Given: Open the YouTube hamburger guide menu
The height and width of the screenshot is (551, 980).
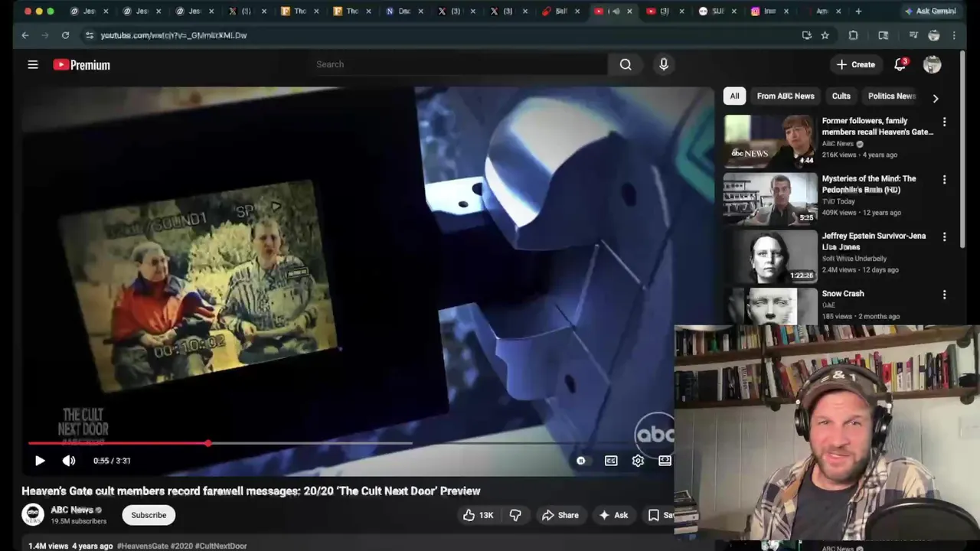Looking at the screenshot, I should click(33, 65).
